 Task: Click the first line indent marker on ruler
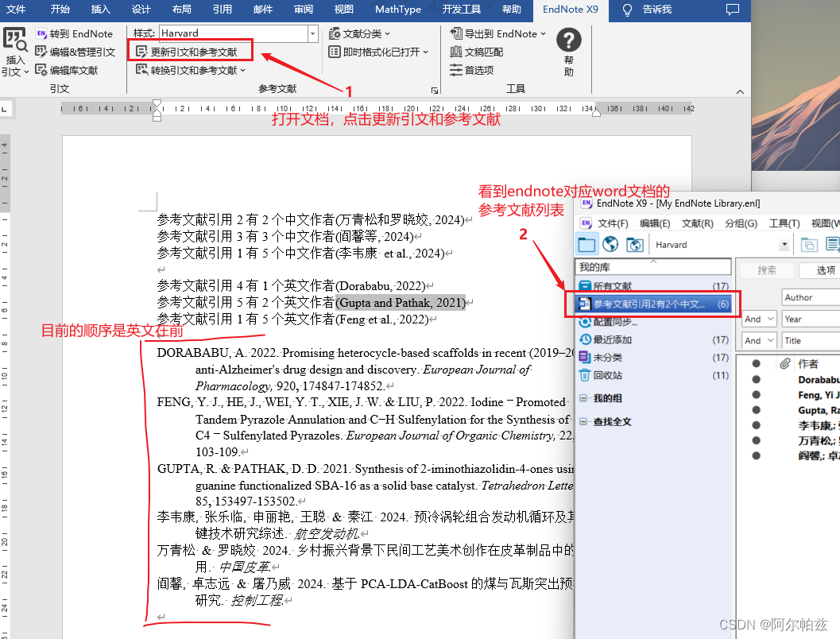point(157,103)
